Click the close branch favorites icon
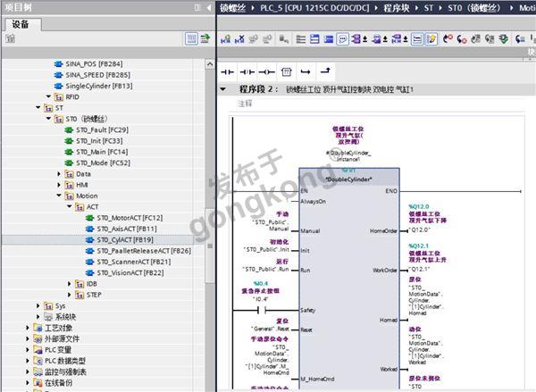 click(325, 71)
